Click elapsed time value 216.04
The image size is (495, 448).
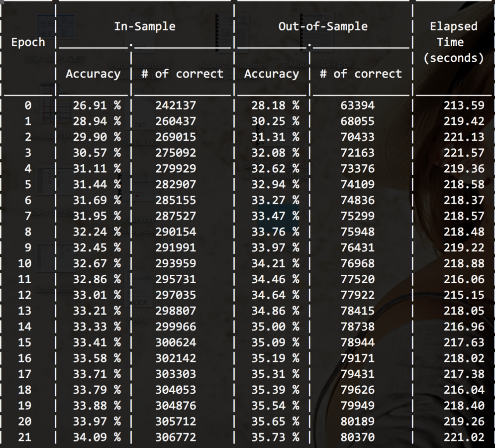(464, 390)
